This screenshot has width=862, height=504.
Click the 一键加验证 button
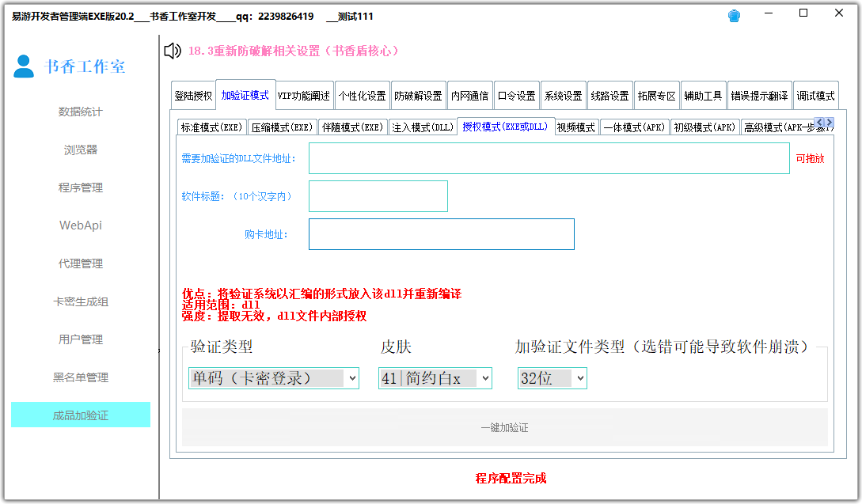pos(504,427)
